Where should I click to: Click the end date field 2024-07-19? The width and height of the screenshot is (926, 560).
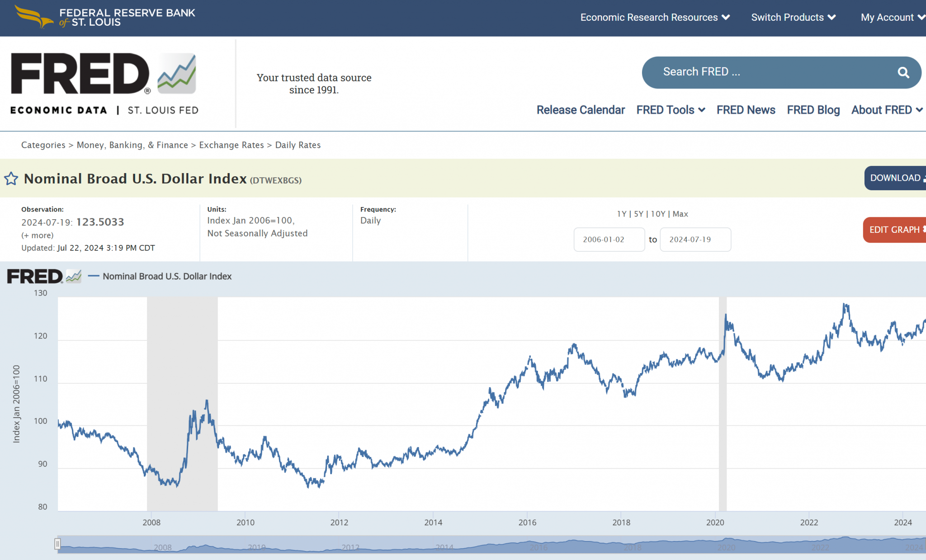(695, 240)
